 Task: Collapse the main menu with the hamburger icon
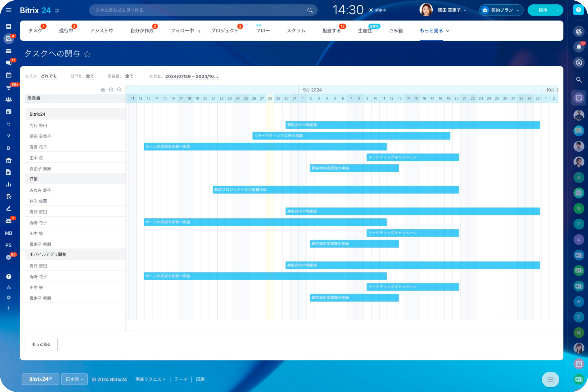[x=8, y=10]
